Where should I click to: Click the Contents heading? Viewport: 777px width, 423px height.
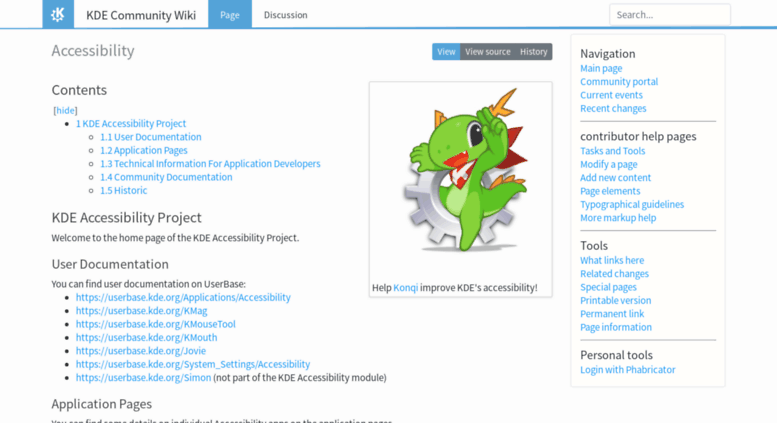click(79, 90)
